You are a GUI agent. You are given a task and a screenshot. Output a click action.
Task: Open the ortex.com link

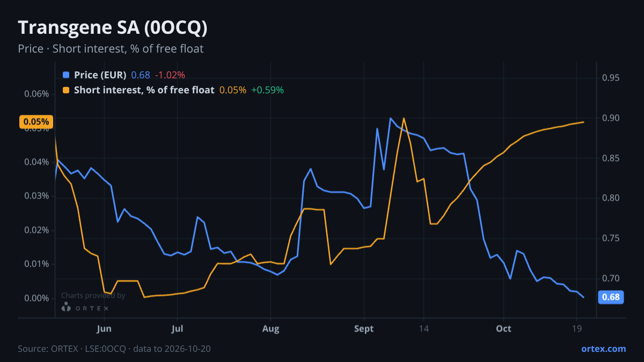604,349
